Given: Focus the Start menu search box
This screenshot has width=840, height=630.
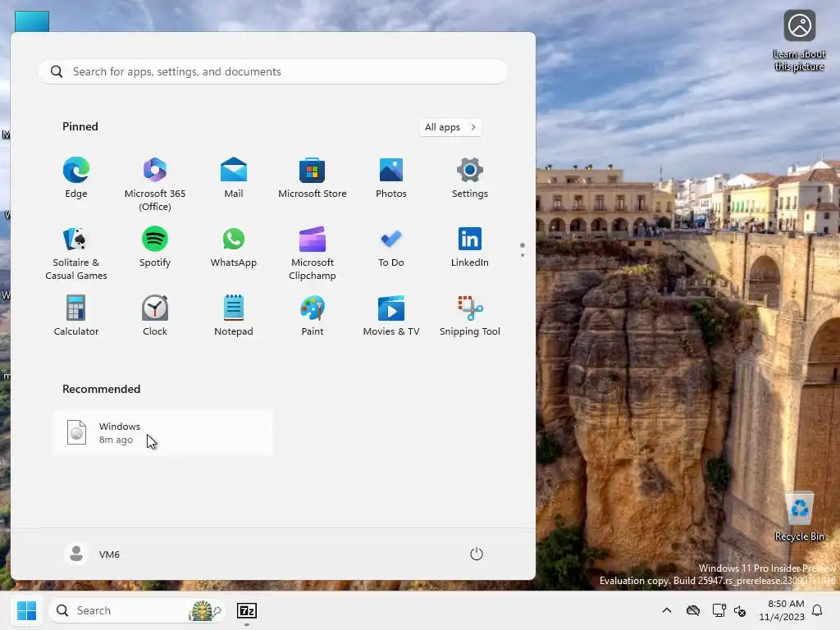Looking at the screenshot, I should pyautogui.click(x=272, y=71).
